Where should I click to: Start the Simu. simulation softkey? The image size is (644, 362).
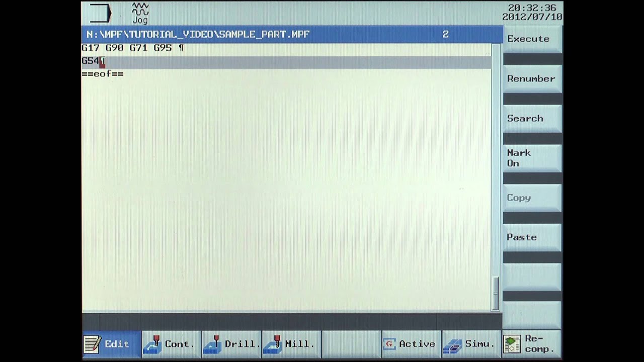[471, 344]
